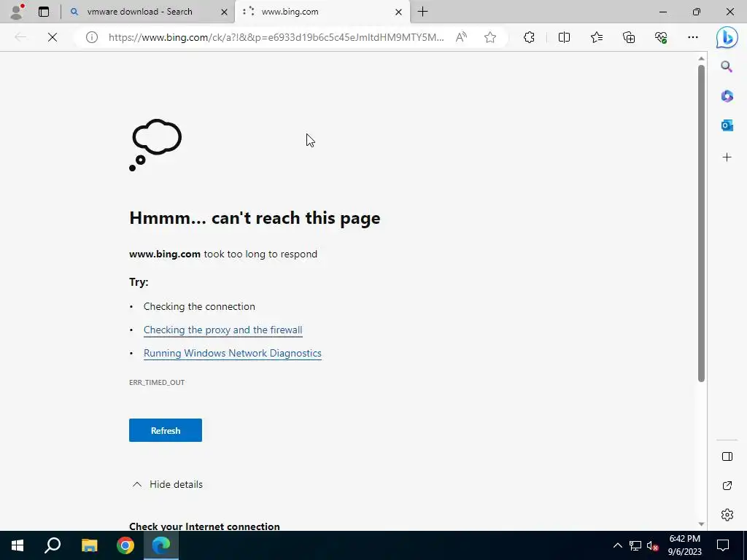
Task: Close the vmware download - Search tab
Action: (224, 12)
